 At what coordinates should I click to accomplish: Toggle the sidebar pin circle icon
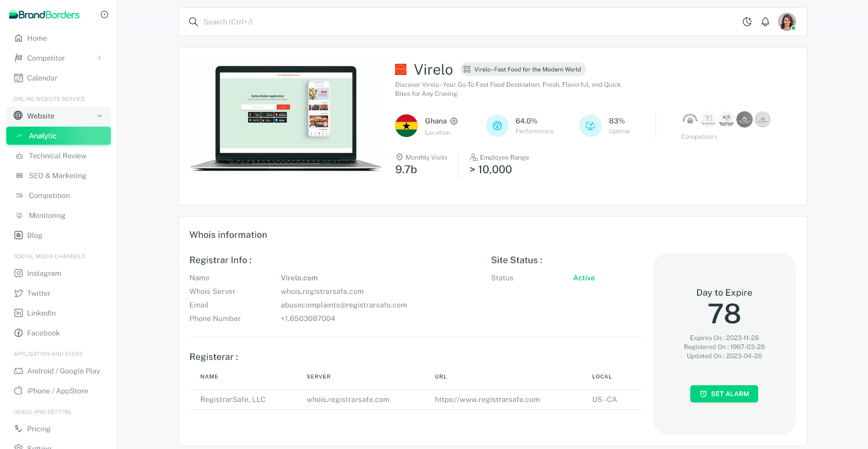coord(104,14)
